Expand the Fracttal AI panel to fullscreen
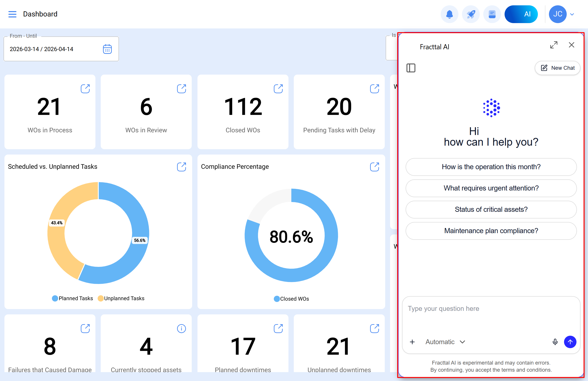This screenshot has width=588, height=381. click(x=553, y=45)
